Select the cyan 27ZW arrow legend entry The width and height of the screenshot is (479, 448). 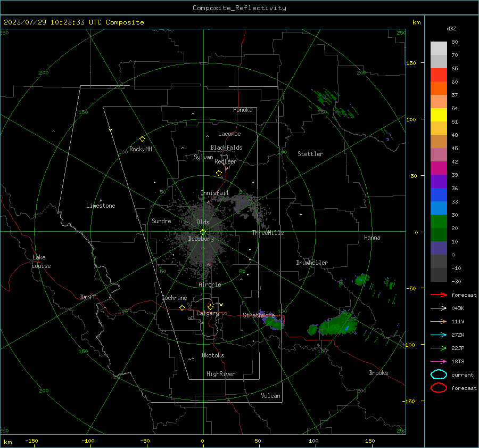[x=439, y=335]
